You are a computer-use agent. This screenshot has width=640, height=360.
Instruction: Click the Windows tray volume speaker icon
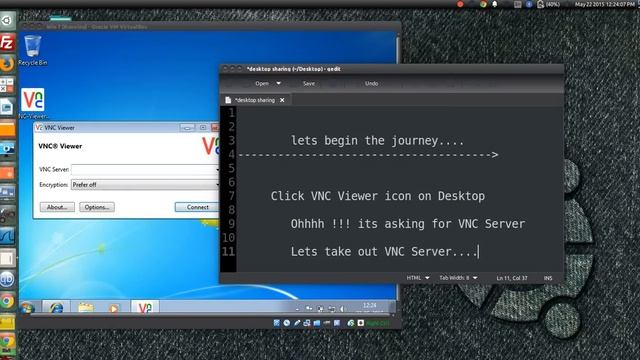[x=342, y=309]
